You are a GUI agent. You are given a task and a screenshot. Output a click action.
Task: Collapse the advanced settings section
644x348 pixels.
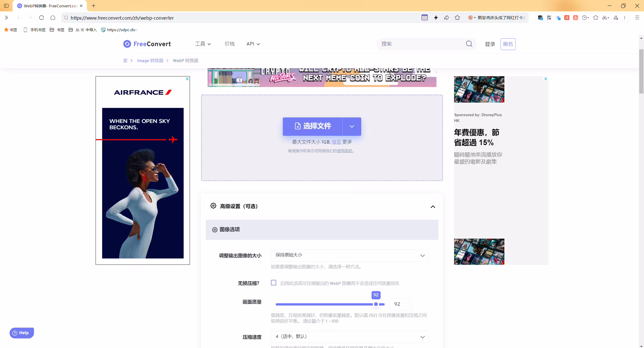433,207
